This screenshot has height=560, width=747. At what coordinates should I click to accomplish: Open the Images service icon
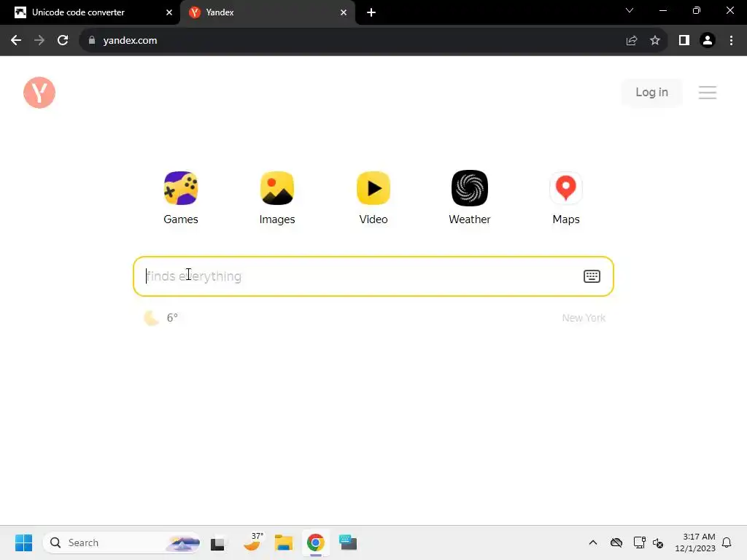click(x=276, y=188)
